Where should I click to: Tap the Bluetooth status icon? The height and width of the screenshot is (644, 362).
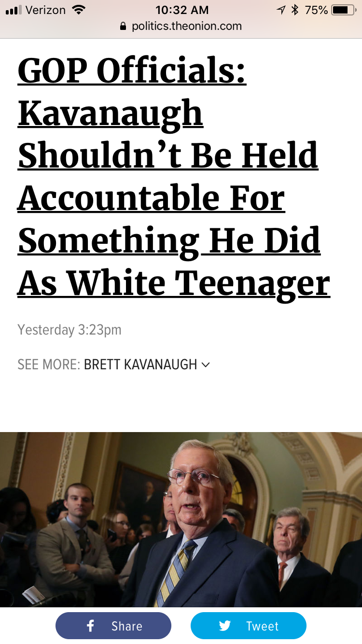[295, 10]
